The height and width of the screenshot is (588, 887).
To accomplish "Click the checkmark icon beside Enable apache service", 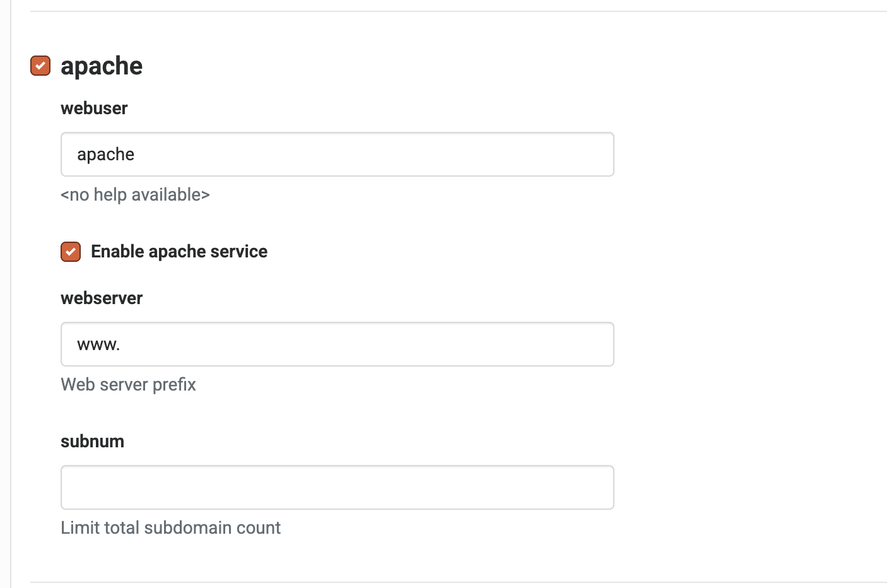I will coord(71,252).
